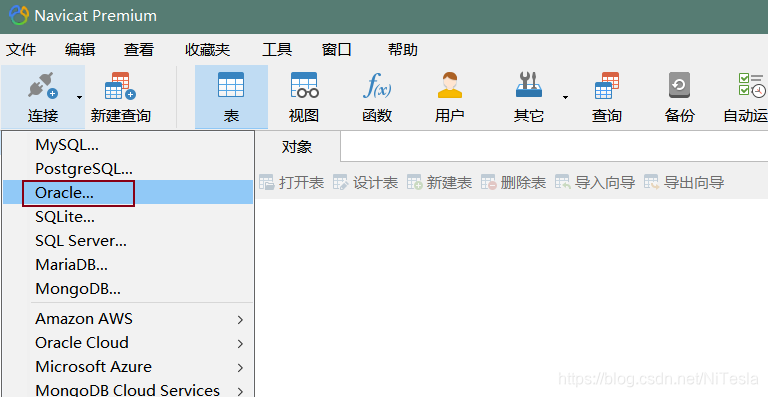Viewport: 768px width, 397px height.
Task: Open the 查看 menu
Action: (x=139, y=49)
